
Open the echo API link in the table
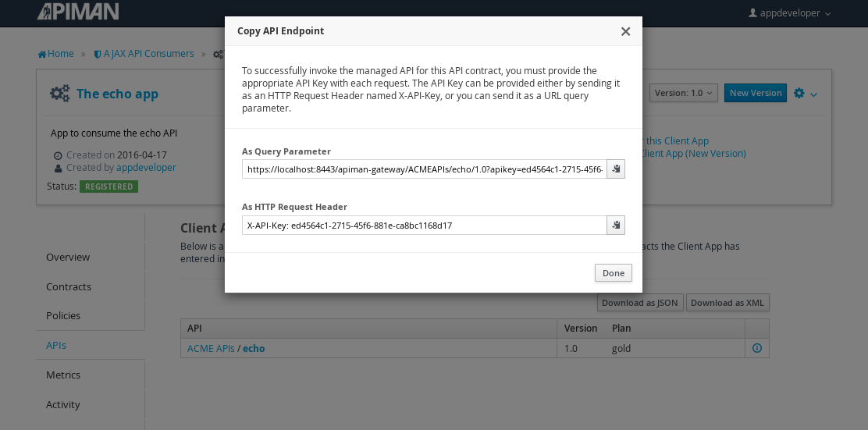pos(254,348)
